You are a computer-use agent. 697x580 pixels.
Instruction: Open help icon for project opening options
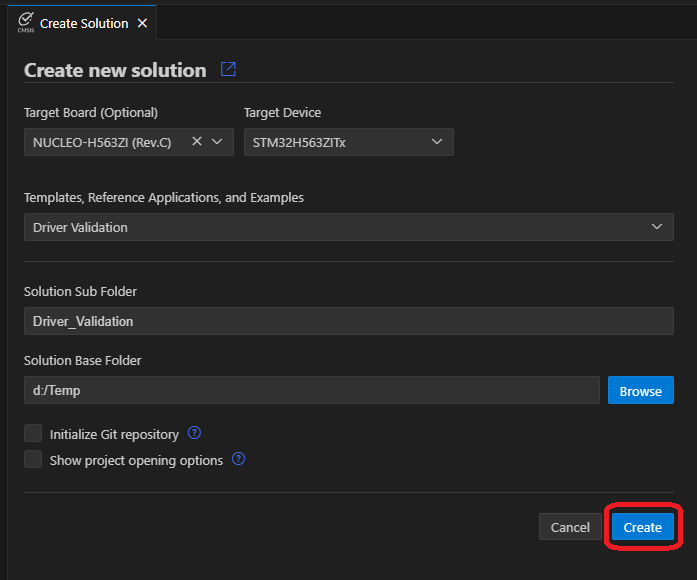(239, 460)
